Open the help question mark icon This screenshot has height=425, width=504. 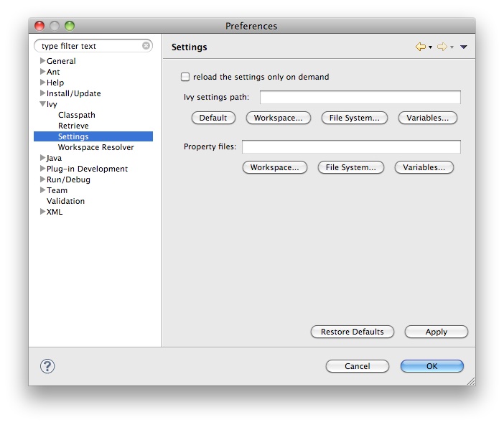point(47,366)
